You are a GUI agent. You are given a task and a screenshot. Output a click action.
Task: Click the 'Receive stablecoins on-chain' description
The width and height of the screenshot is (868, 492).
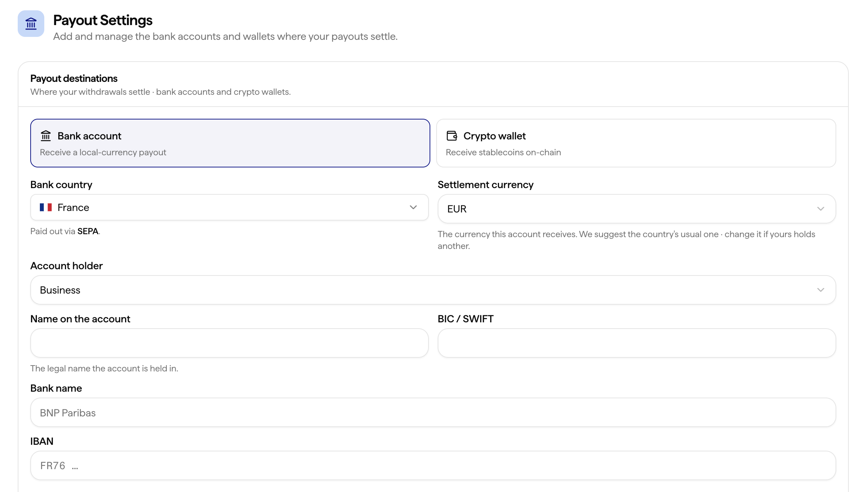(503, 152)
